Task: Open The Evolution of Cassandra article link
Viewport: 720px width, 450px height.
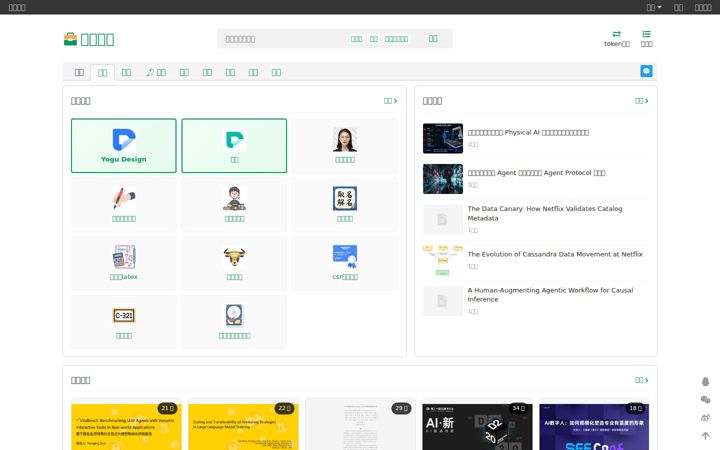Action: coord(555,254)
